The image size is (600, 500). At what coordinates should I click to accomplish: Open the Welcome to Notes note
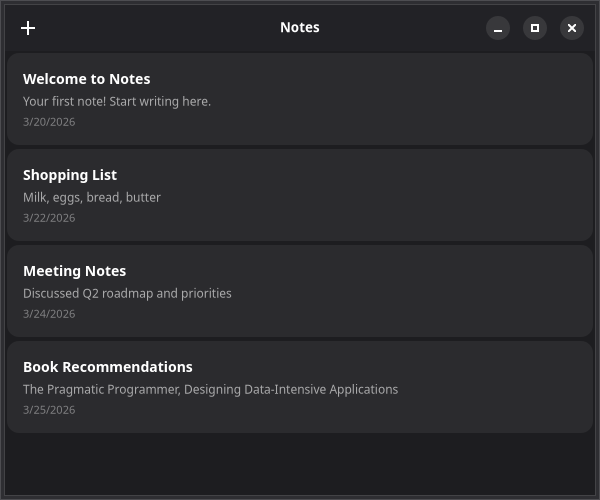[300, 99]
